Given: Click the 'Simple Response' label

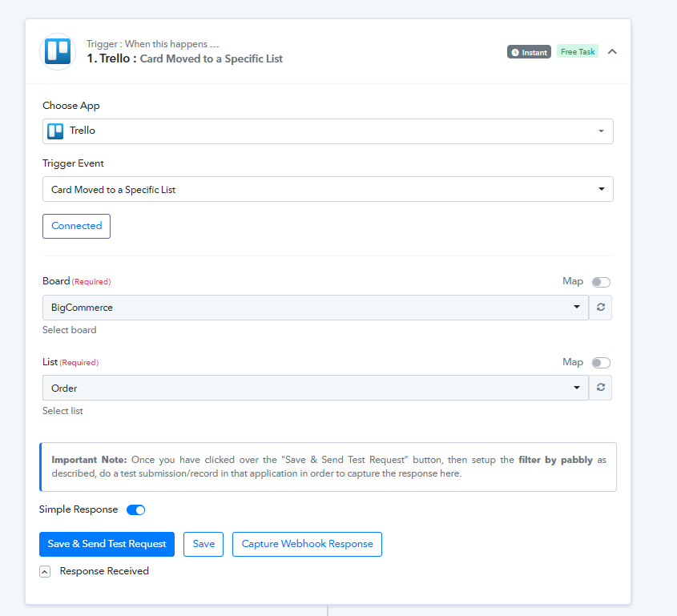Looking at the screenshot, I should [79, 509].
